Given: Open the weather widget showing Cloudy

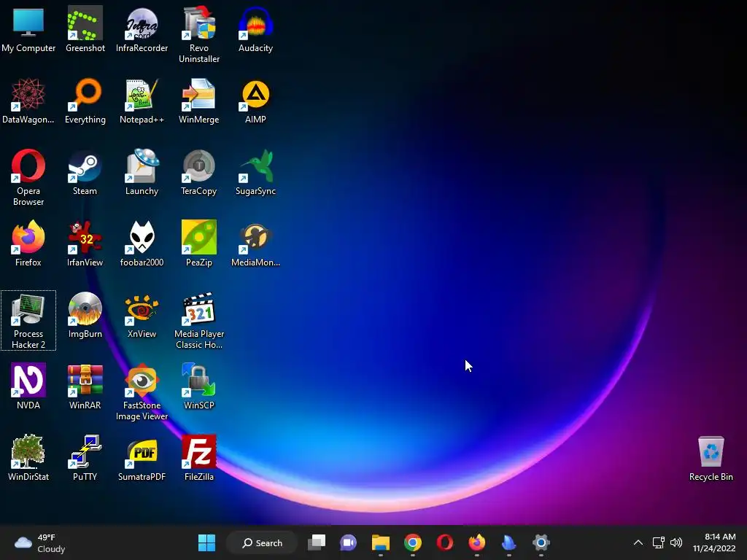Looking at the screenshot, I should (x=40, y=542).
